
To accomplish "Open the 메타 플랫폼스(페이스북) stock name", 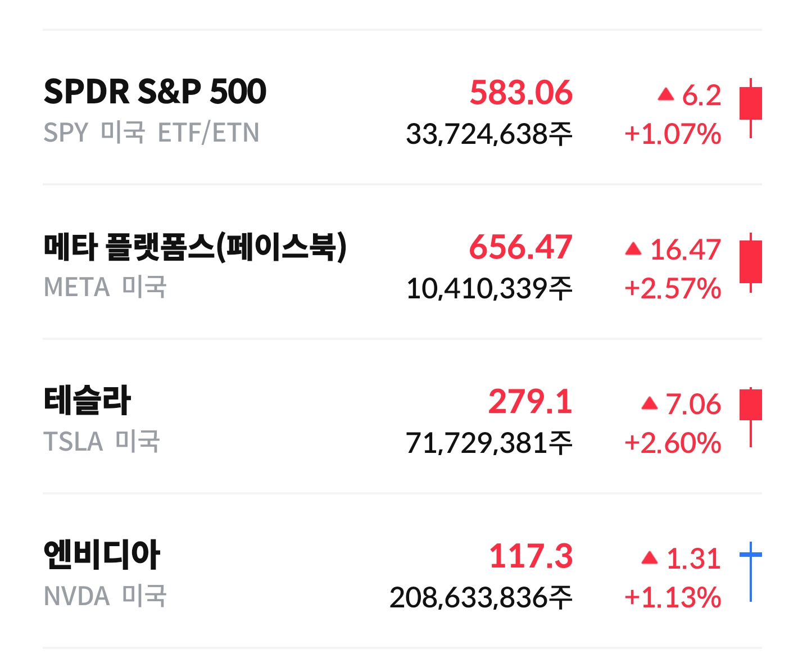I will pos(195,247).
